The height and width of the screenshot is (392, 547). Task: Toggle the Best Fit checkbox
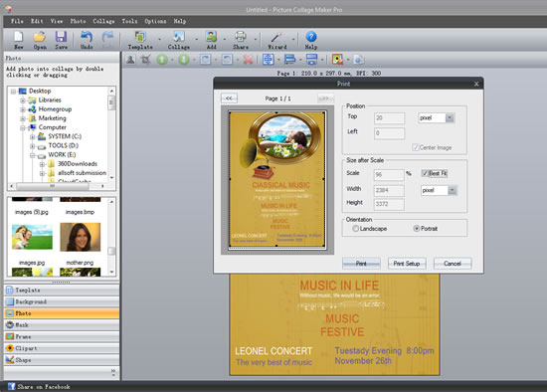[425, 173]
